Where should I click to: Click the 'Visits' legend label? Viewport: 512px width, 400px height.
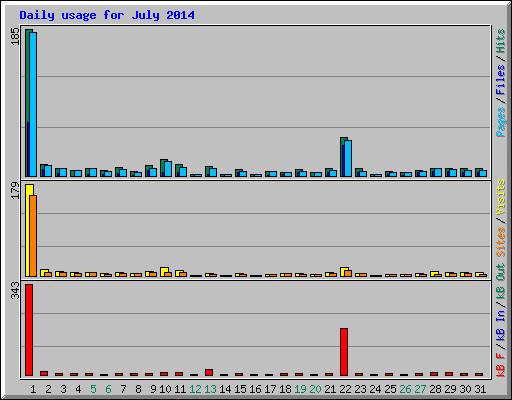click(501, 198)
